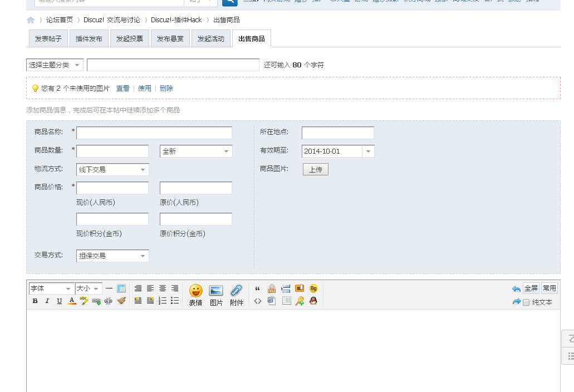Click the paste from Word icon

272,301
